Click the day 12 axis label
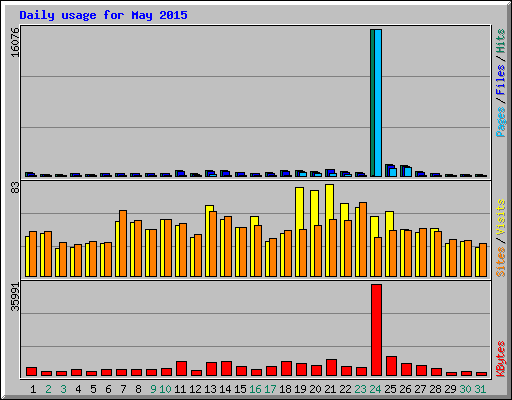Viewport: 512px width, 400px height. click(x=195, y=389)
